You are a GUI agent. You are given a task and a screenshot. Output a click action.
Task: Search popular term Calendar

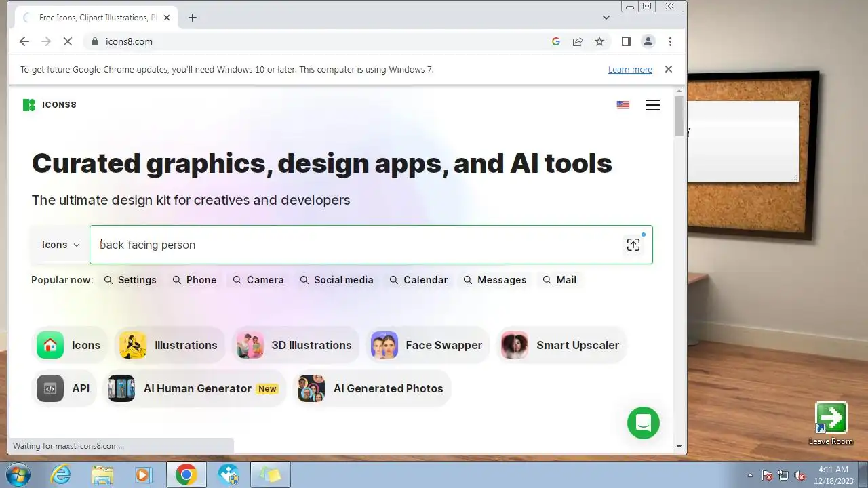[x=418, y=280]
